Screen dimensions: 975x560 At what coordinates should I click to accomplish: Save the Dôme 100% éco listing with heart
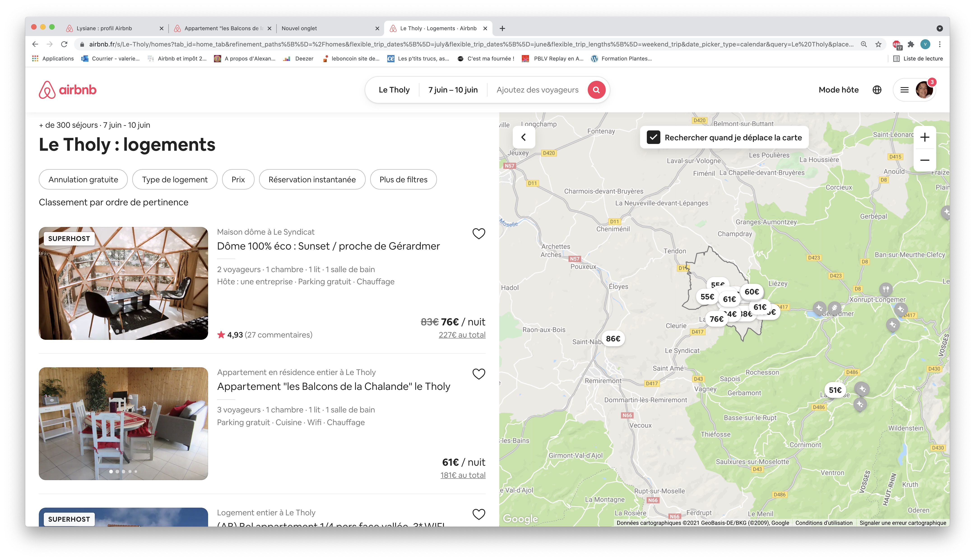pyautogui.click(x=478, y=234)
